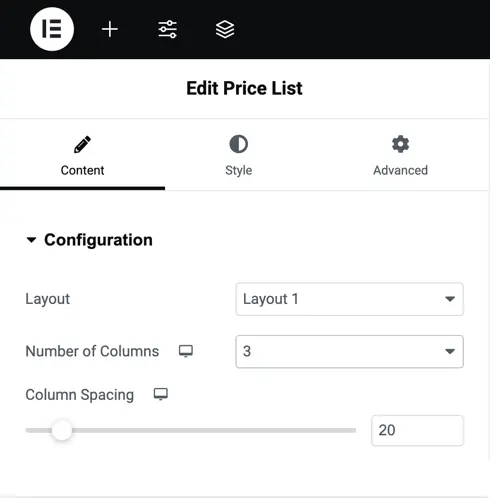Click the arrow on the Layout dropdown

click(450, 299)
